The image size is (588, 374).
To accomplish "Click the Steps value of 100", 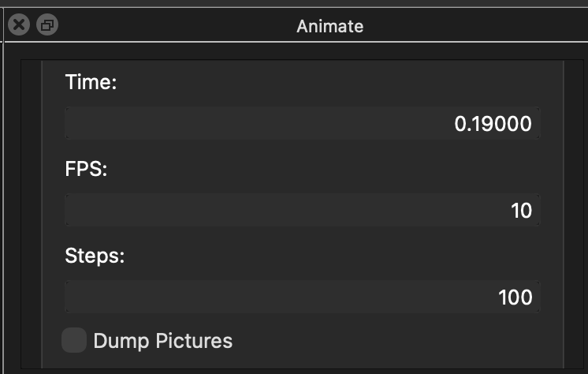I will coord(515,297).
